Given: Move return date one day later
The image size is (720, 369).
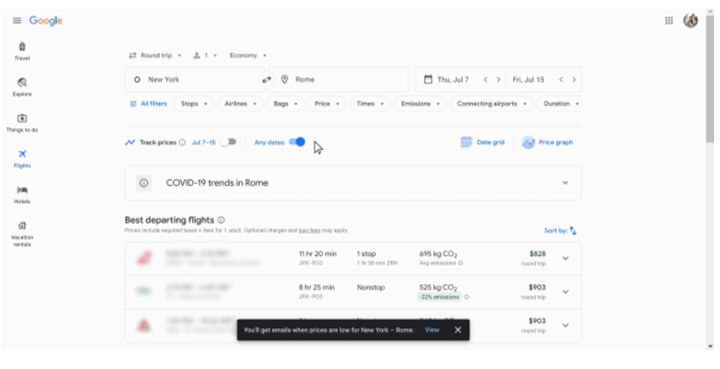Looking at the screenshot, I should 574,80.
